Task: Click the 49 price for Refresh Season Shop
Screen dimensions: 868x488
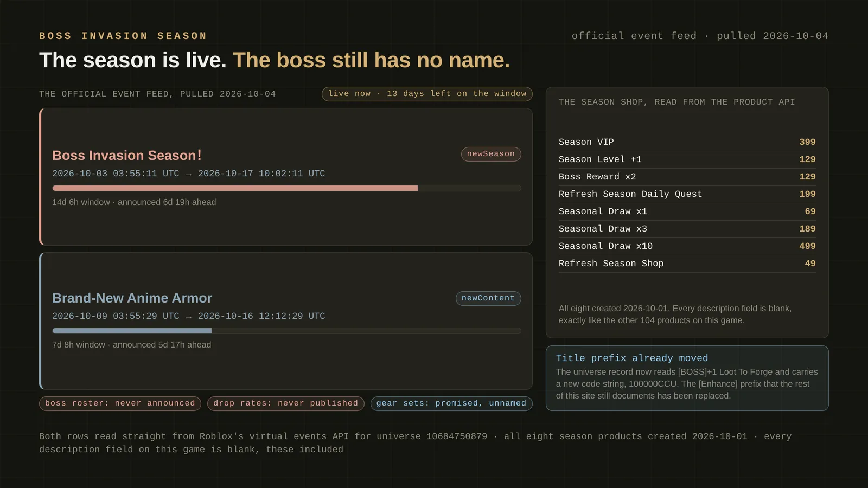Action: pyautogui.click(x=810, y=264)
